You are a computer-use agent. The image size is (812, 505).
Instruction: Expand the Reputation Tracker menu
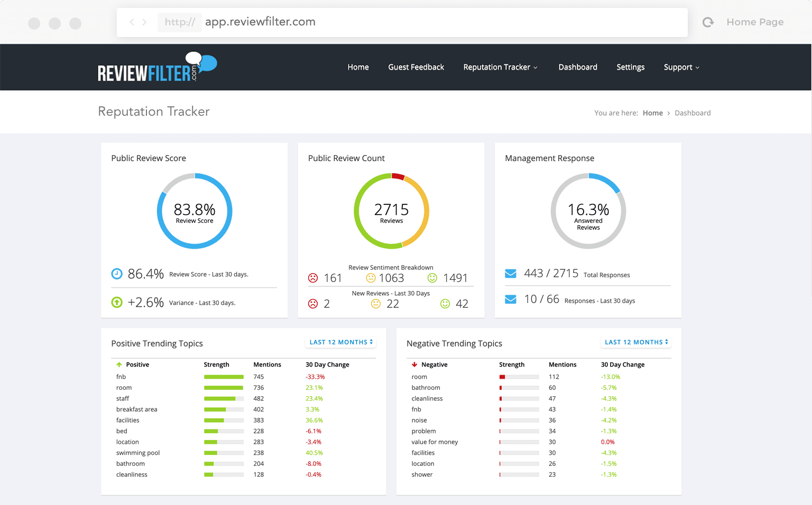click(500, 67)
